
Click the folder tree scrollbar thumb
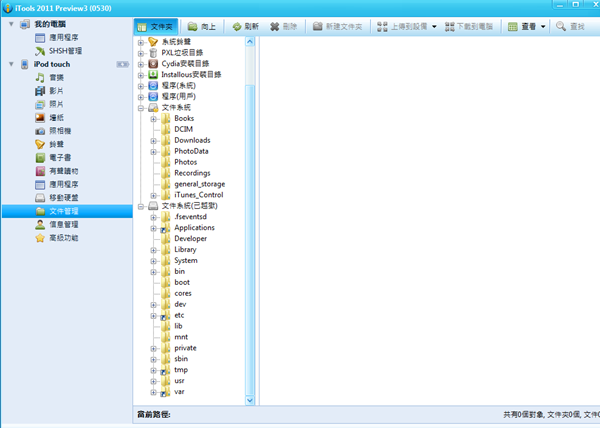[250, 239]
